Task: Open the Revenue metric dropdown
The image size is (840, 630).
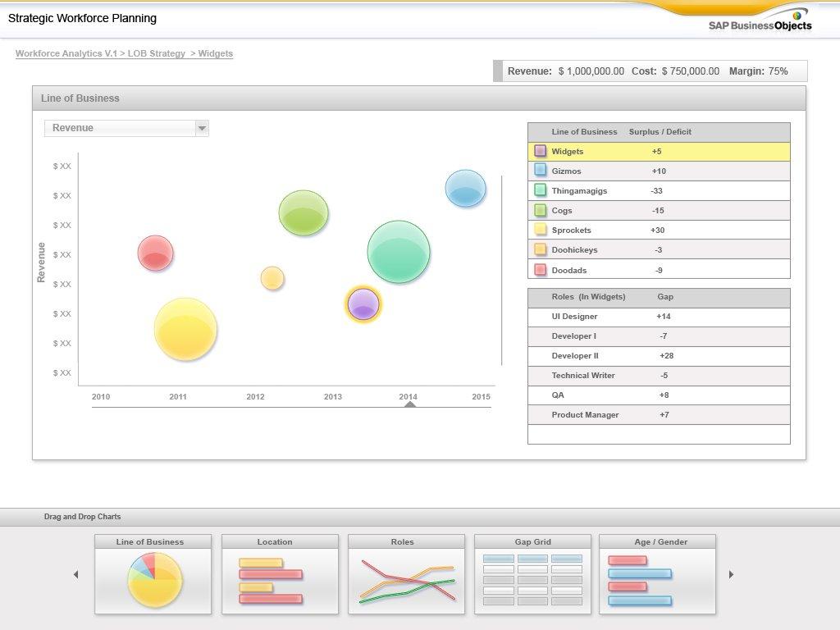Action: 202,128
